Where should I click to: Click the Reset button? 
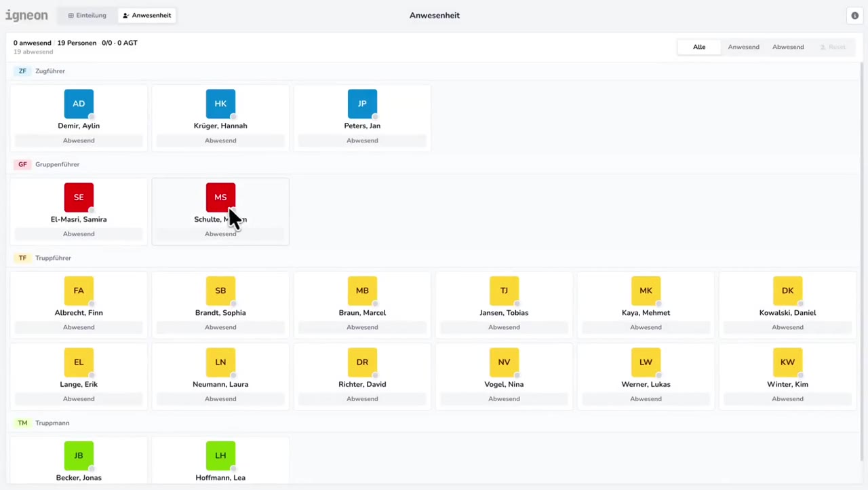click(833, 47)
